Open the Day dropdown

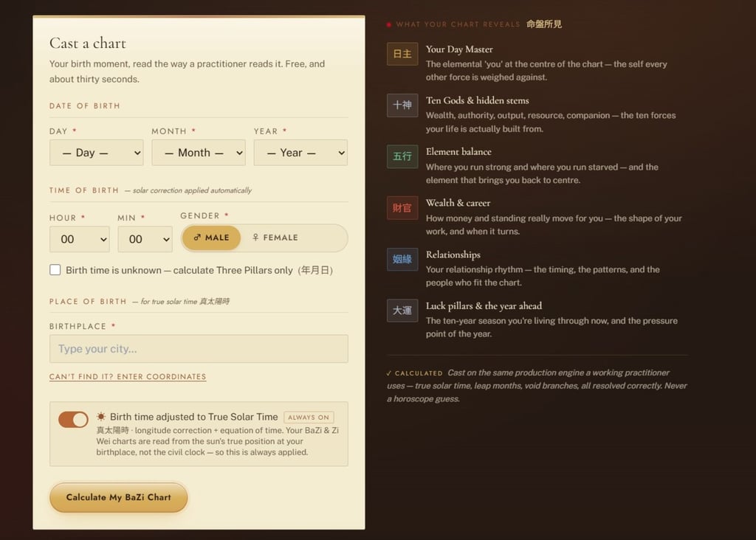coord(97,153)
